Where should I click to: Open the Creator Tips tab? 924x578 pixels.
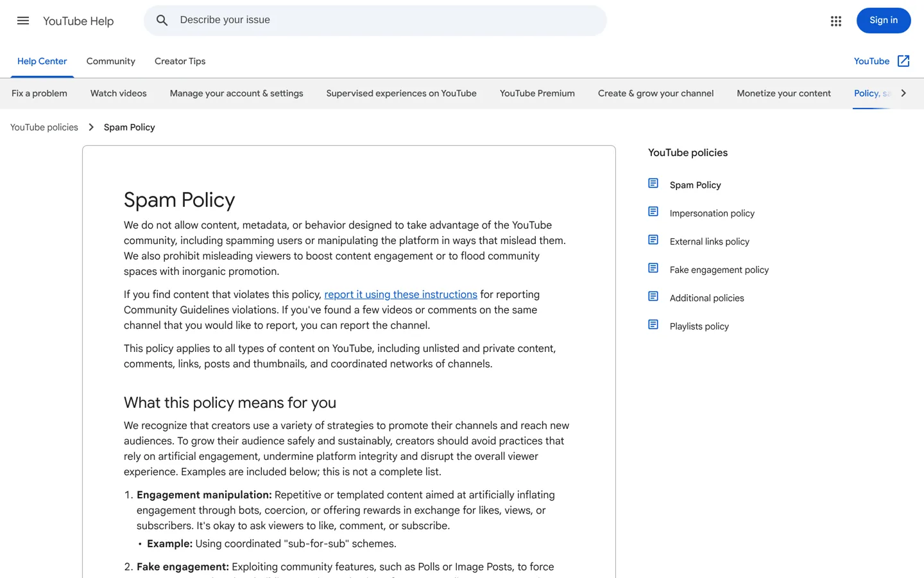pyautogui.click(x=180, y=61)
